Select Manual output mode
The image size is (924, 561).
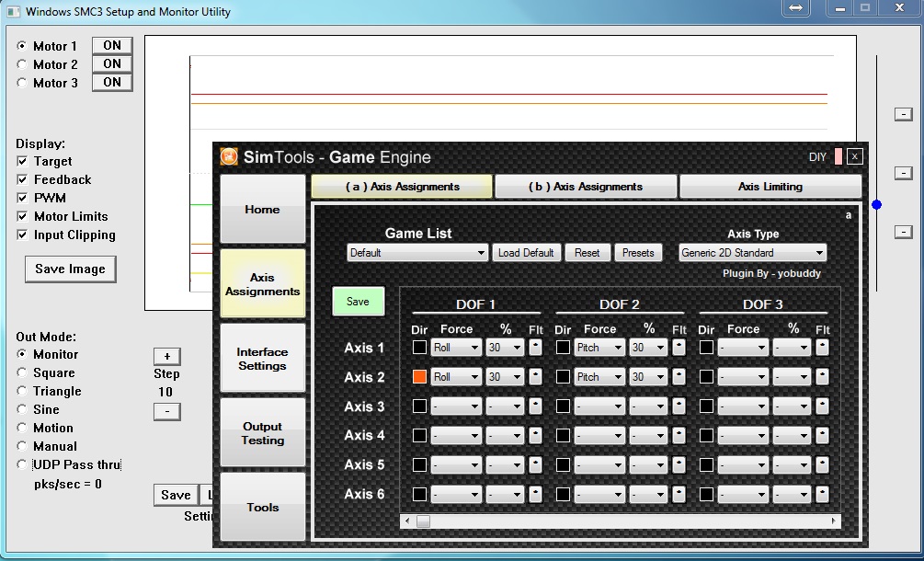tap(22, 446)
